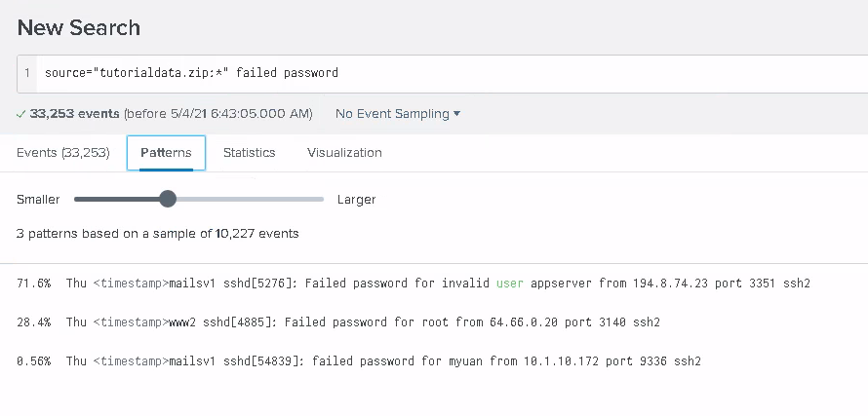Click the pattern size slider handle
Viewport: 868px width, 416px height.
tap(168, 199)
